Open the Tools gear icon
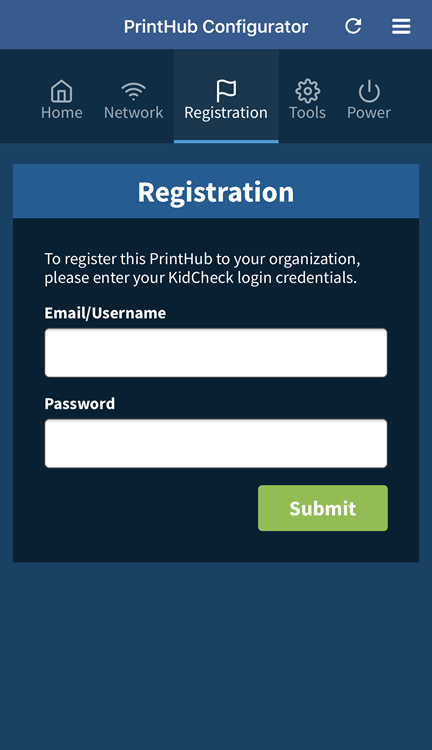 pyautogui.click(x=307, y=90)
